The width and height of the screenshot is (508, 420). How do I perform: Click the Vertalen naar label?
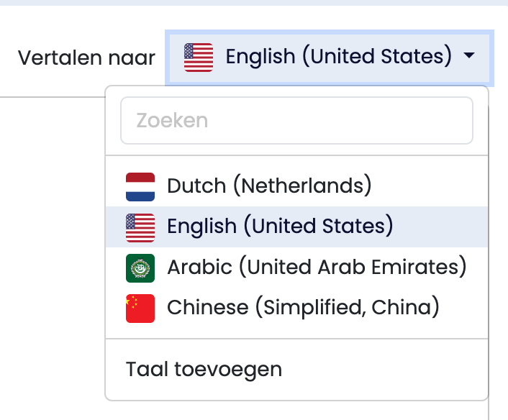(x=86, y=57)
